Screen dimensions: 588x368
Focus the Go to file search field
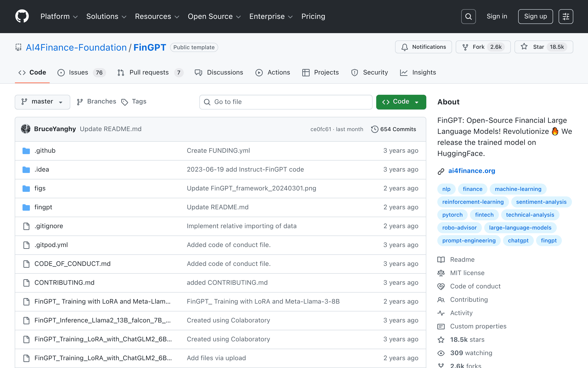coord(286,102)
